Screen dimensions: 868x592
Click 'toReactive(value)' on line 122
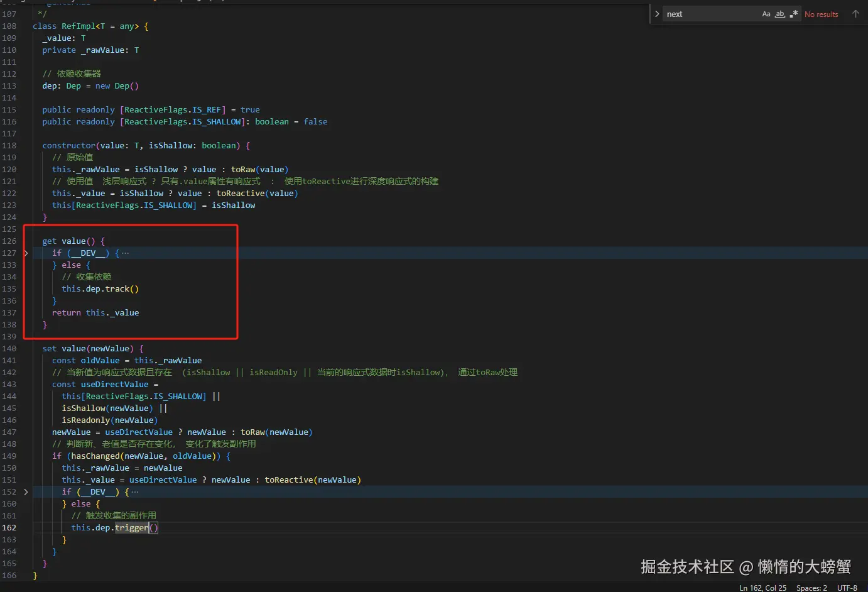point(258,194)
